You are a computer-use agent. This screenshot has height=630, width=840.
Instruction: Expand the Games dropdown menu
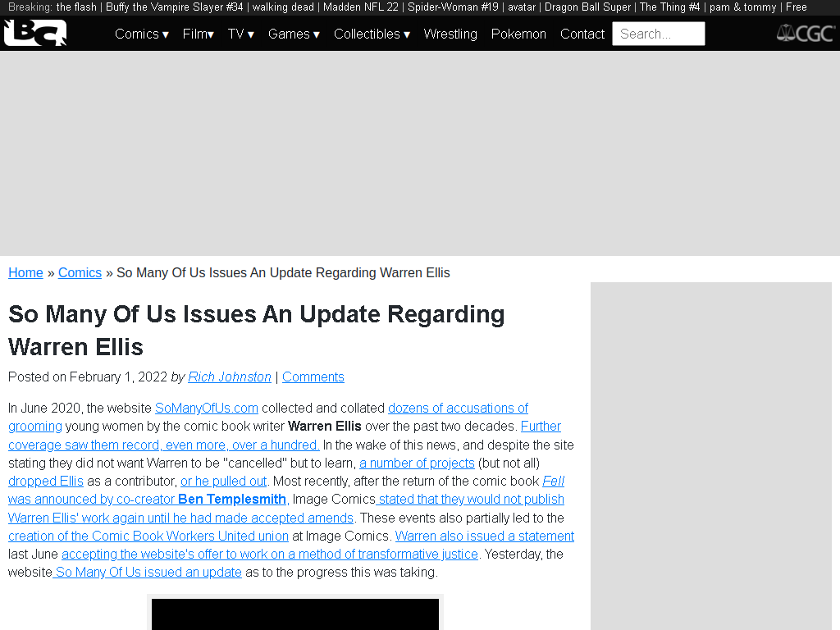pyautogui.click(x=294, y=34)
